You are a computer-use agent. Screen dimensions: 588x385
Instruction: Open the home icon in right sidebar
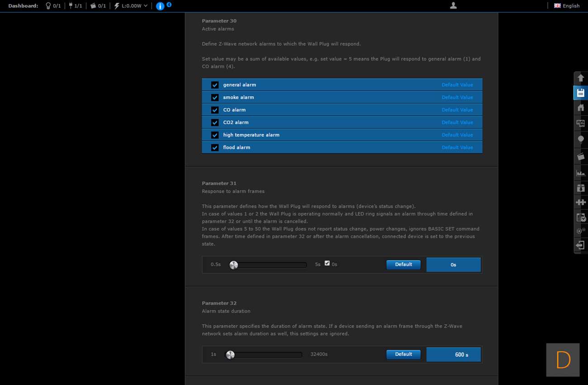point(581,108)
